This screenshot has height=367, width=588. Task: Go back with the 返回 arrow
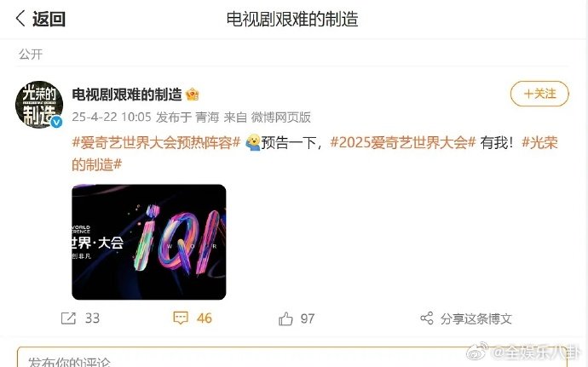[20, 18]
